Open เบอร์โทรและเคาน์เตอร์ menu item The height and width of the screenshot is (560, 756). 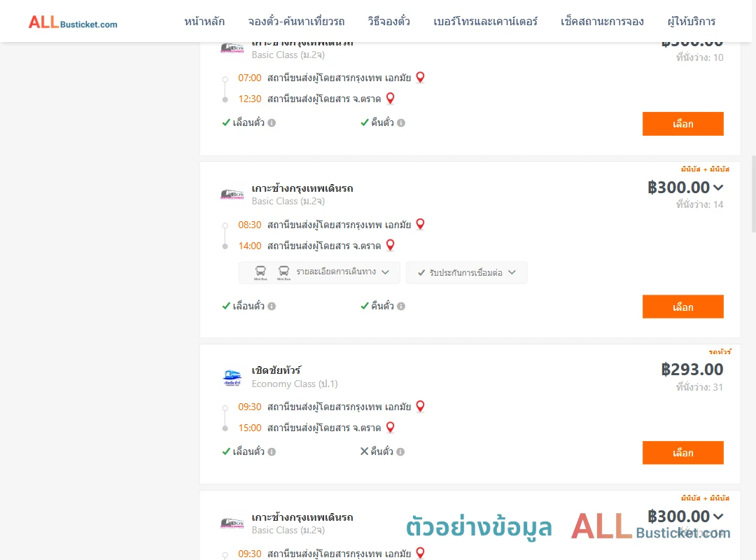[x=485, y=21]
